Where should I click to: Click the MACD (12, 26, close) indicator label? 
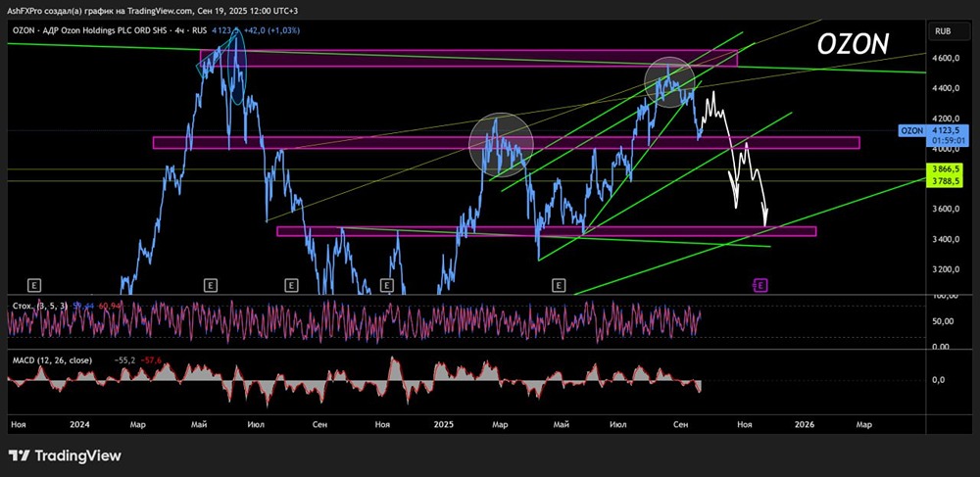coord(51,360)
